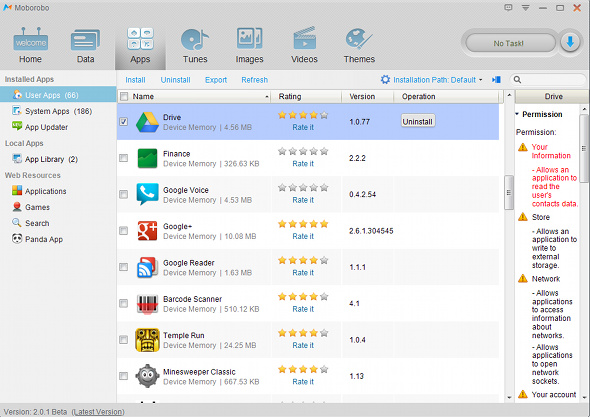
Task: Click the Your account warning icon
Action: [x=523, y=394]
